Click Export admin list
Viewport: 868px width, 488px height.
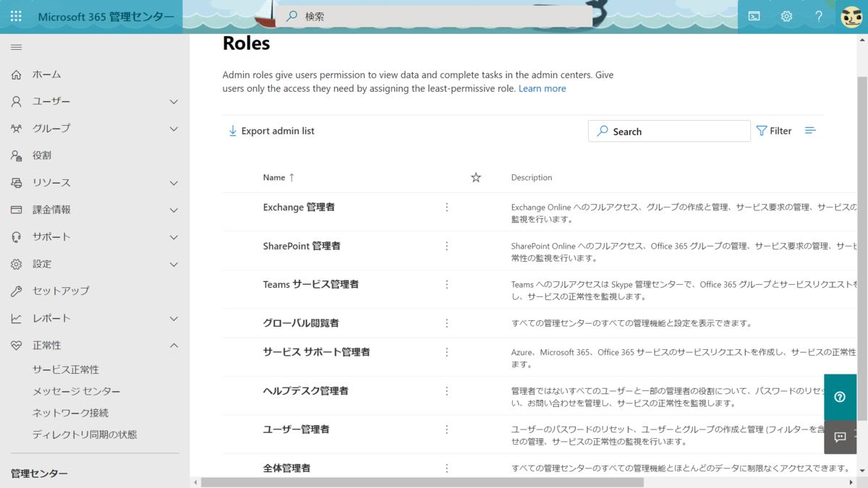pyautogui.click(x=271, y=131)
